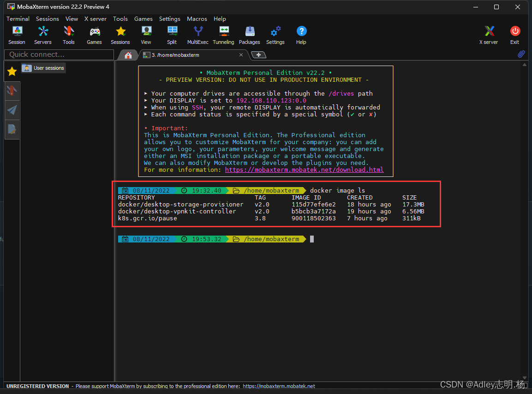Viewport: 532px width, 394px height.
Task: Open the Terminal menu
Action: (x=18, y=19)
